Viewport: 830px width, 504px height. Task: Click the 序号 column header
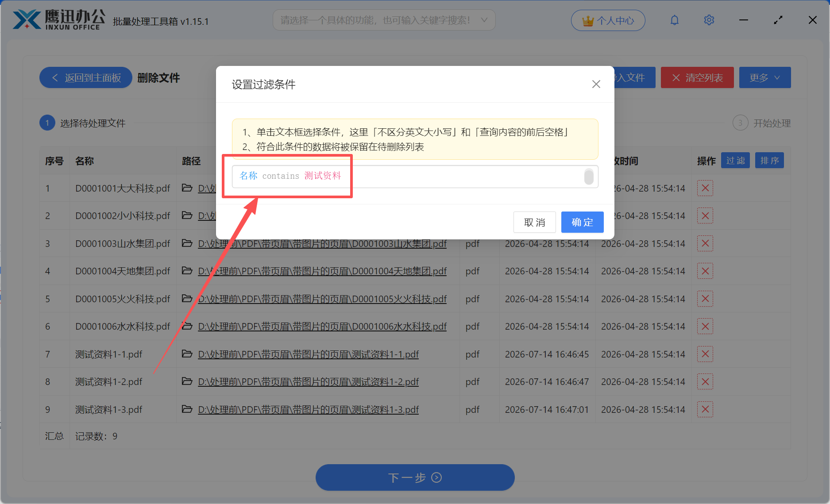coord(54,161)
